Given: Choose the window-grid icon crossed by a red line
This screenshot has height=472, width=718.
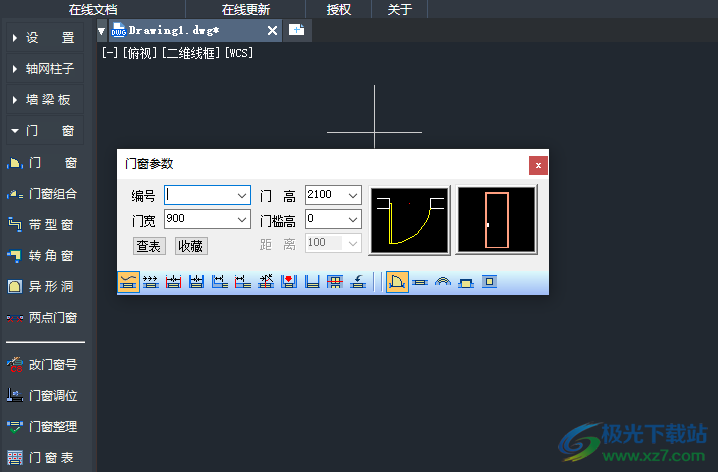Looking at the screenshot, I should pyautogui.click(x=335, y=282).
